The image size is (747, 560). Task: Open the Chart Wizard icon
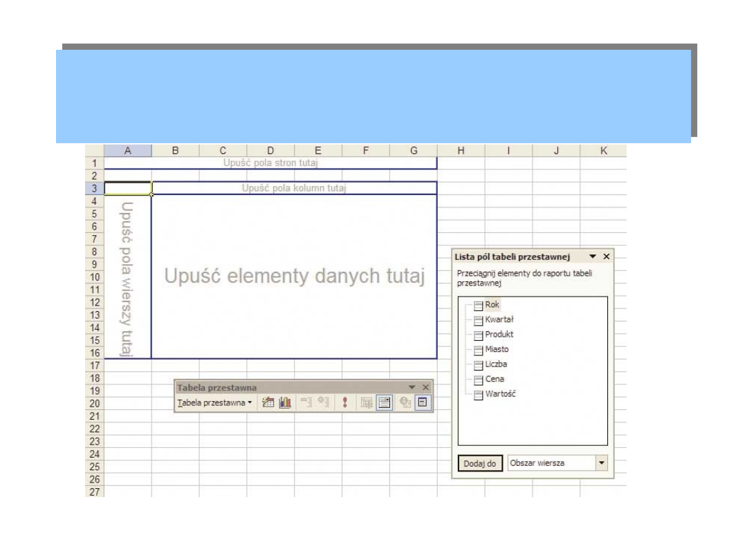pos(285,402)
